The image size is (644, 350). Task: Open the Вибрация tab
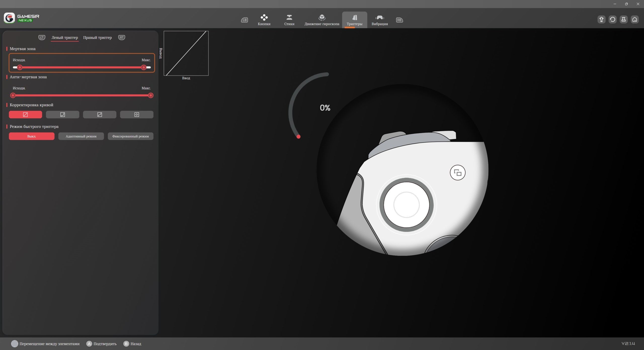click(380, 20)
